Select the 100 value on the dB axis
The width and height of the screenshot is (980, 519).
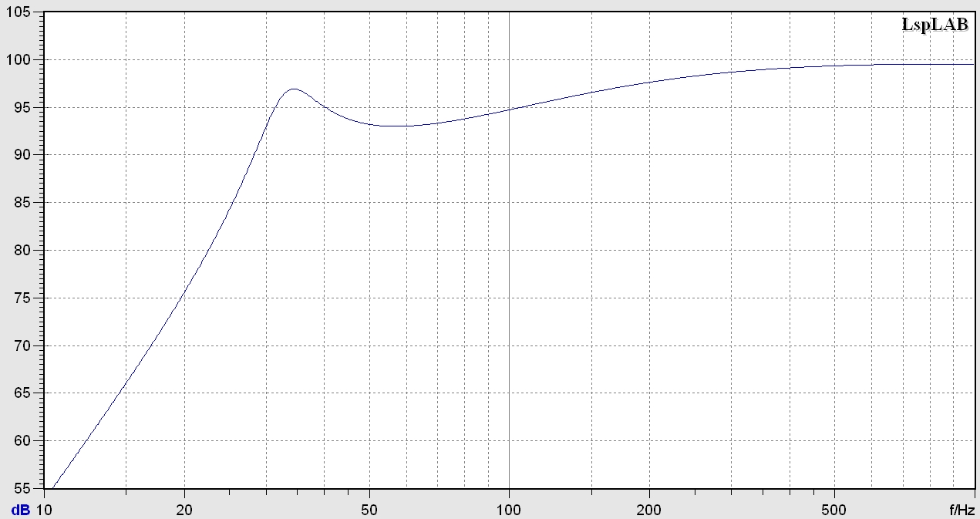pyautogui.click(x=19, y=59)
